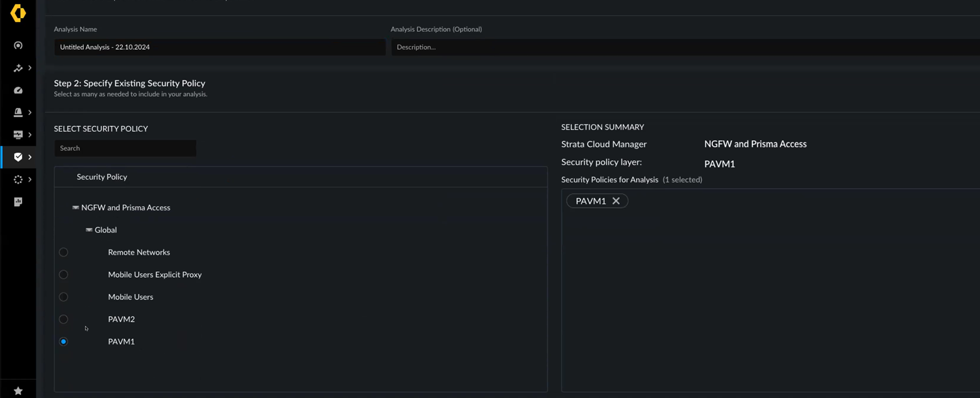
Task: Select the PAVM2 radio button
Action: click(64, 319)
